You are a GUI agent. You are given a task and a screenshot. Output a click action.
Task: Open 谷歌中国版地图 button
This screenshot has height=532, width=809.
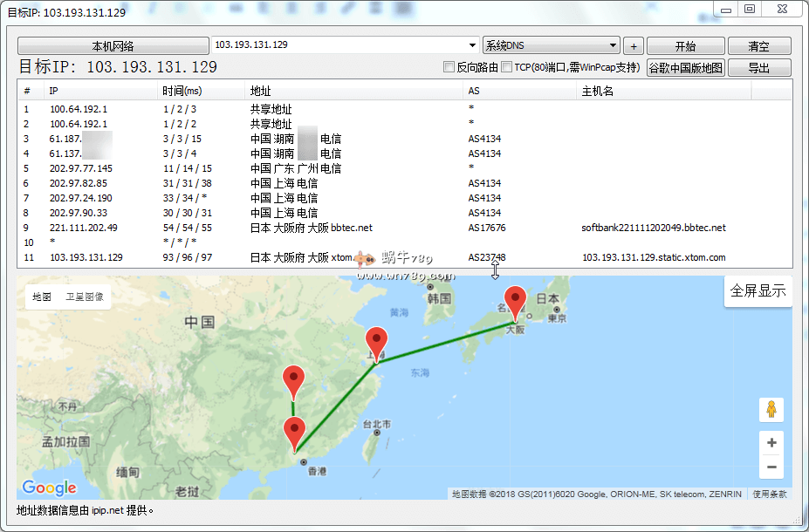(685, 67)
